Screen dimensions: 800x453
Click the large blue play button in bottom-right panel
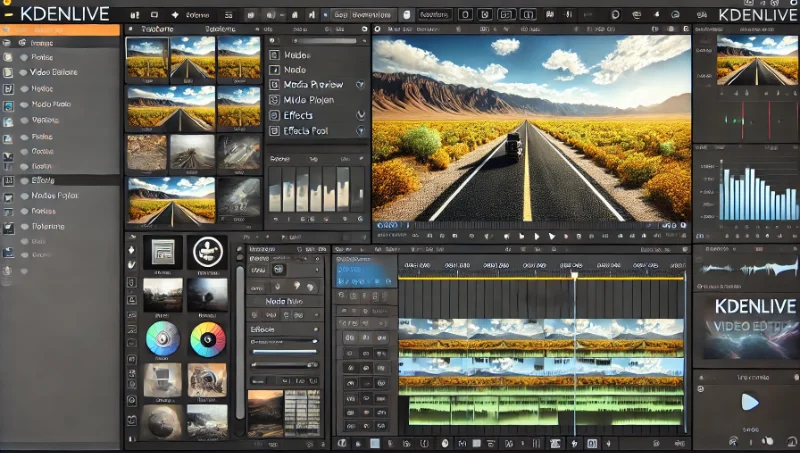tap(749, 402)
